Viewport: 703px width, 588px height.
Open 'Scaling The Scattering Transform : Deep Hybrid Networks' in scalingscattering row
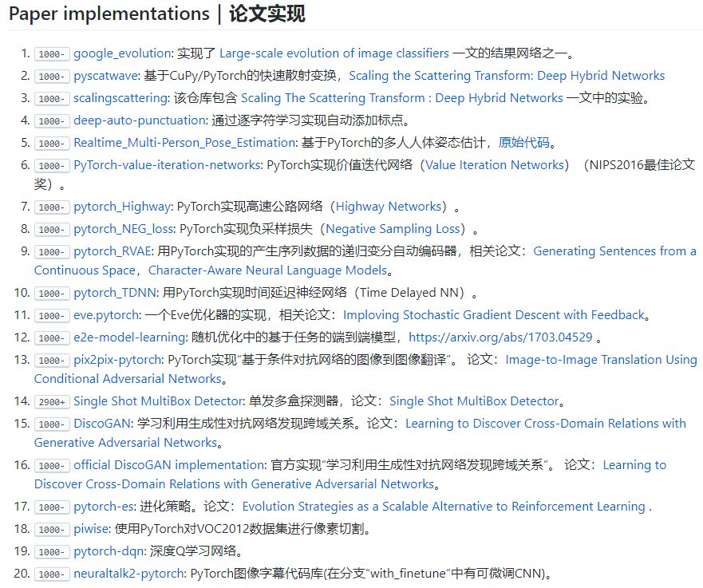(401, 98)
